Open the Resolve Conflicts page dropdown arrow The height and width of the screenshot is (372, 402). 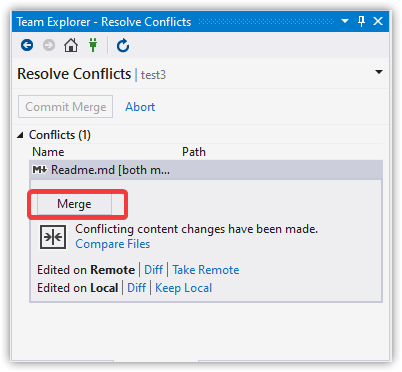[x=379, y=72]
